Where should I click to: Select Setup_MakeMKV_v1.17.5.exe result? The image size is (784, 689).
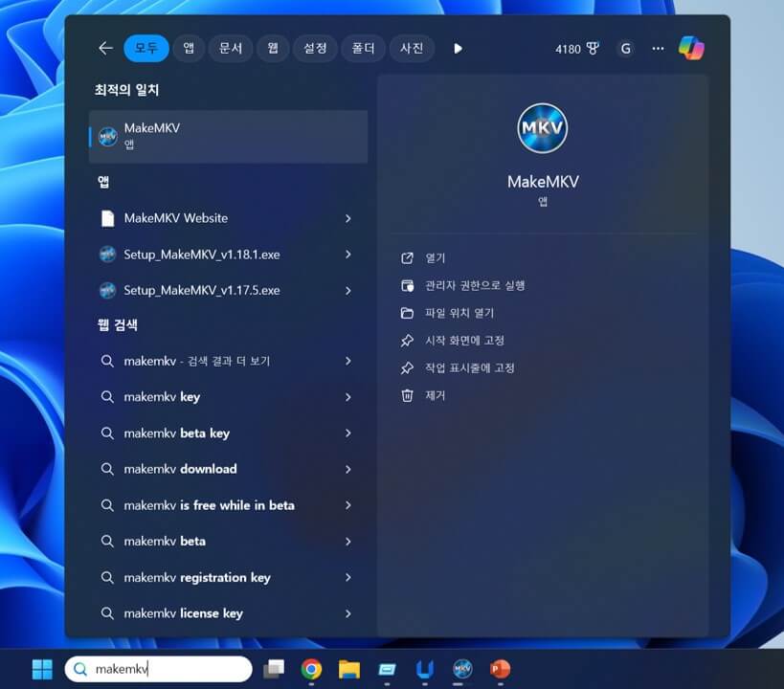[x=201, y=291]
